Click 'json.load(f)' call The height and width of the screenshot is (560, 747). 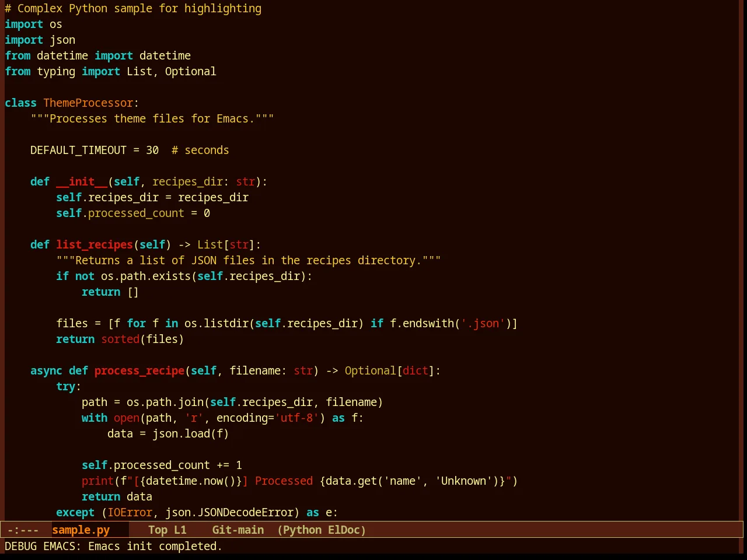(x=191, y=433)
